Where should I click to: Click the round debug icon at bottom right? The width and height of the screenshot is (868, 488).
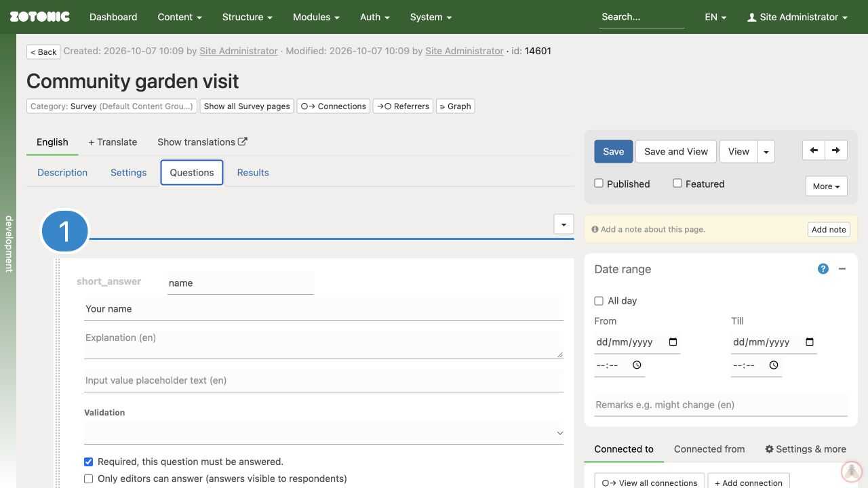852,471
